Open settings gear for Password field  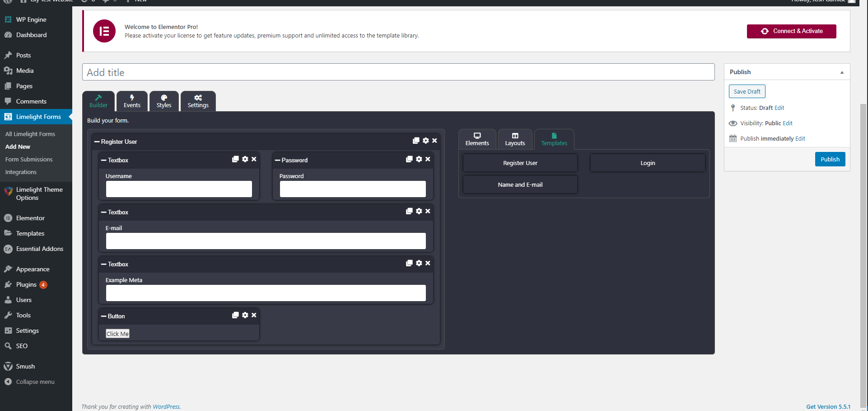coord(419,159)
